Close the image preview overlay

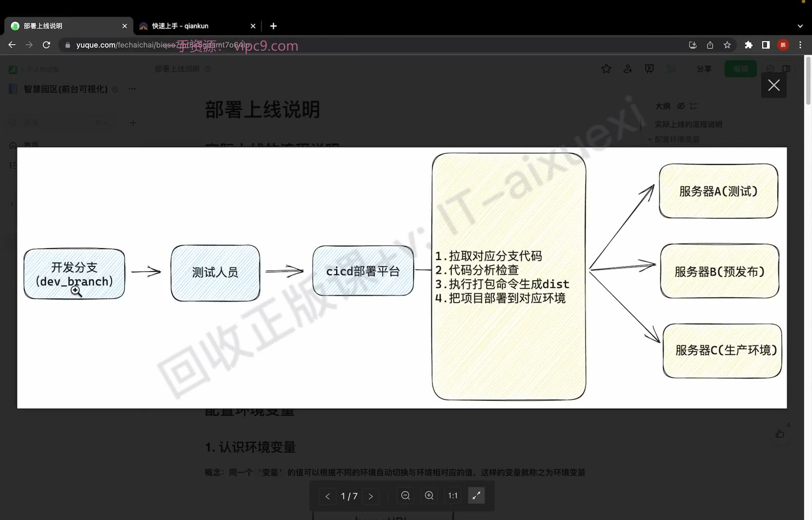click(x=773, y=85)
